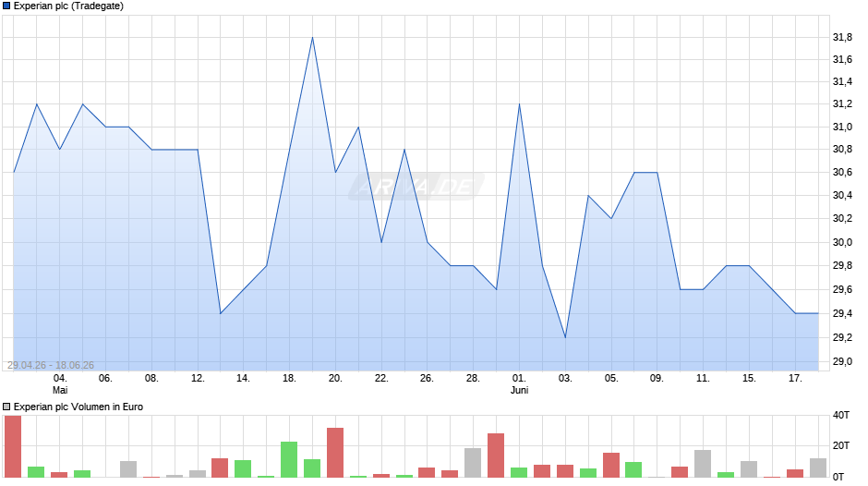Click the '12.' date axis label

pos(198,378)
